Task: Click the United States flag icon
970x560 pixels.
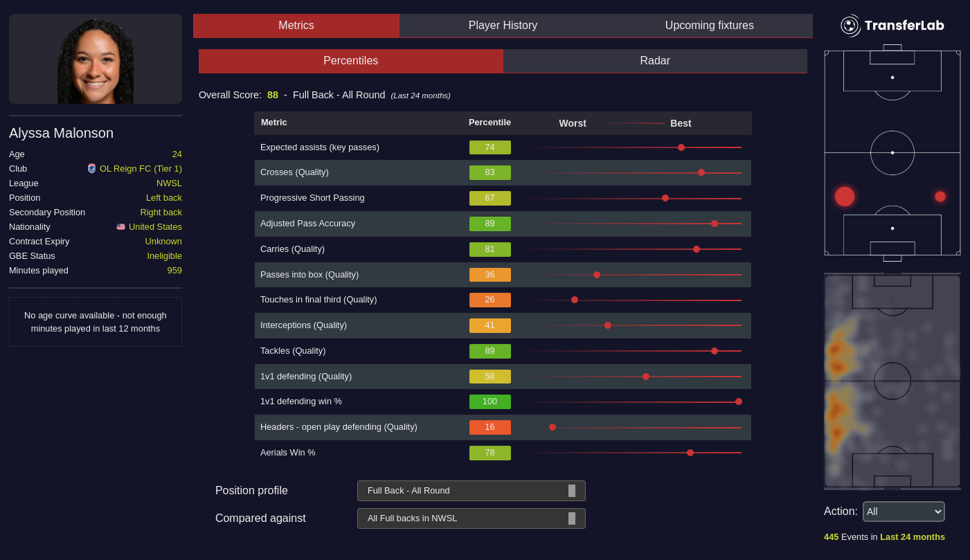Action: [120, 226]
